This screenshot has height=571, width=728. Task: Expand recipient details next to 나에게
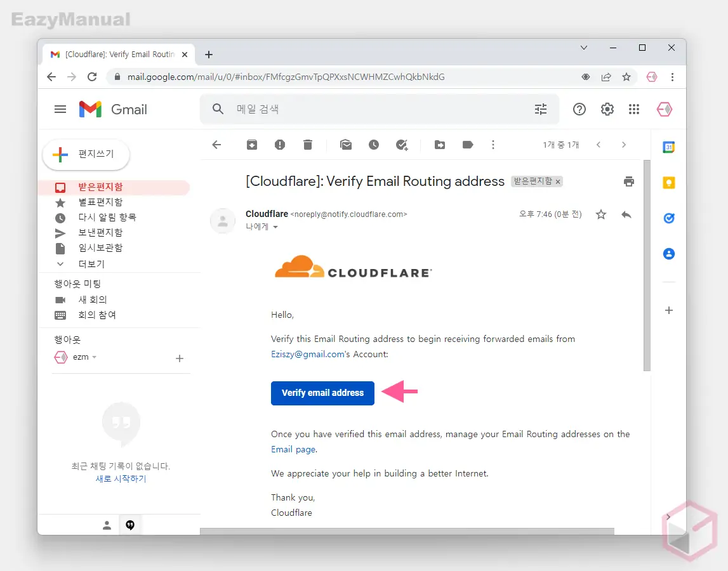(x=275, y=227)
